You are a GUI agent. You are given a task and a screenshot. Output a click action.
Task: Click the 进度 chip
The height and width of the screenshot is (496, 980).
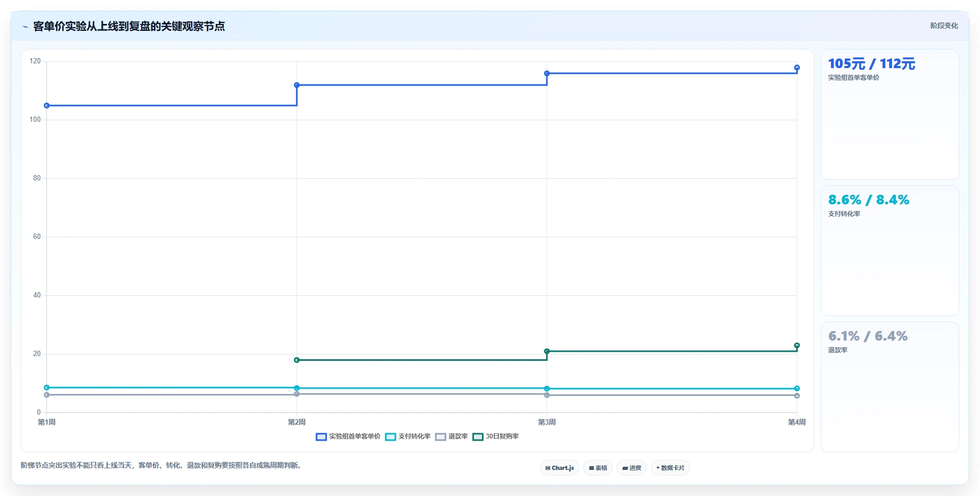coord(632,468)
